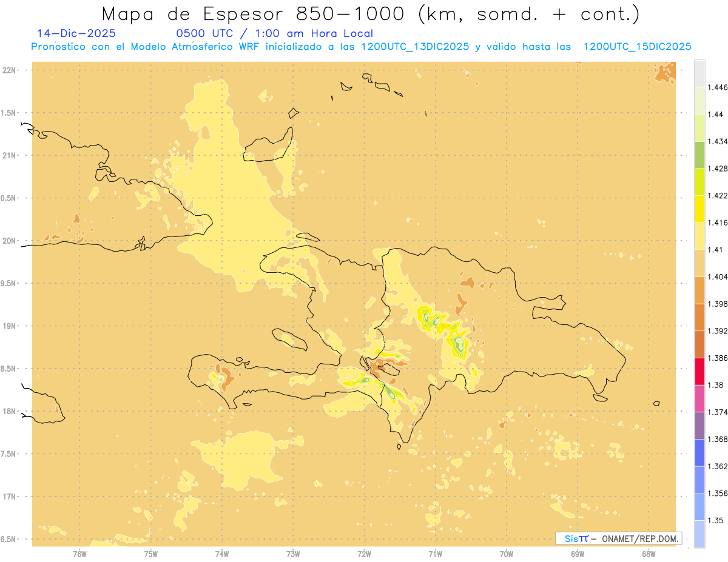
Task: Click the '18N' latitude axis label
Action: [10, 412]
